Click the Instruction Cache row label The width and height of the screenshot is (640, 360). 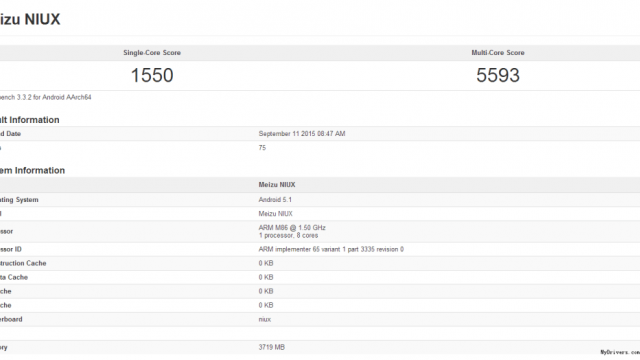coord(23,263)
